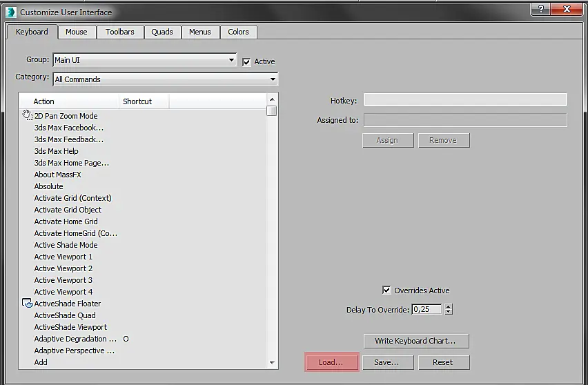Switch to the Toolbars tab

[x=120, y=32]
